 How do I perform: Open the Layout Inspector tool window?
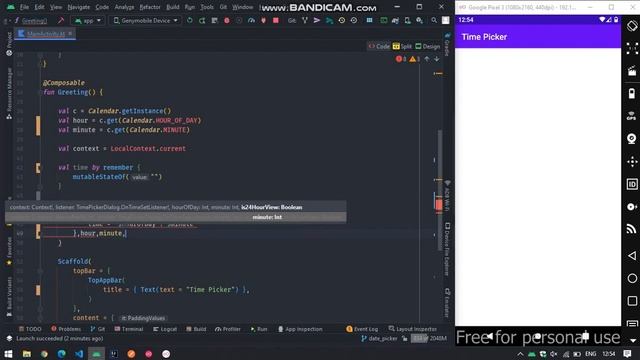[x=413, y=329]
